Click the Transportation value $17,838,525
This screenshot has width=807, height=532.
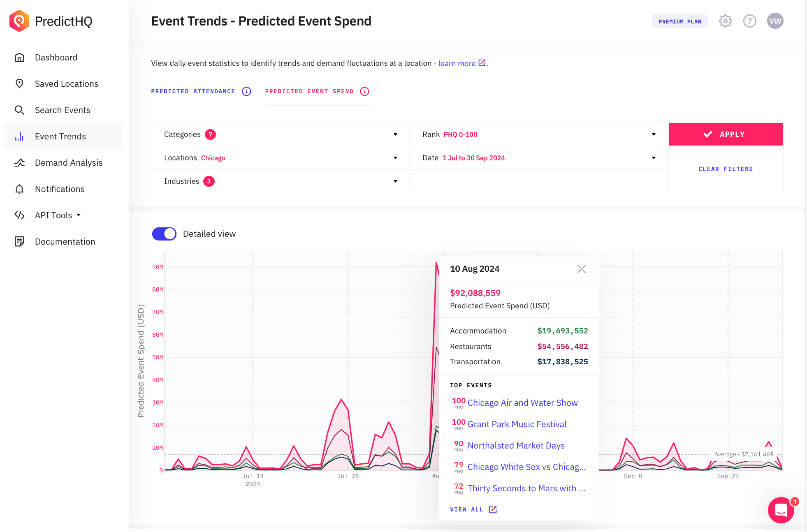click(x=562, y=362)
